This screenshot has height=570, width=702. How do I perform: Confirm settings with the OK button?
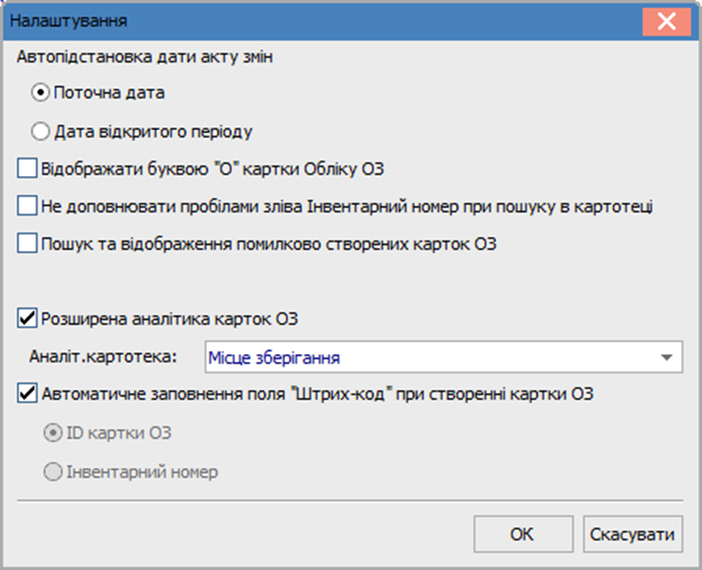[x=523, y=534]
